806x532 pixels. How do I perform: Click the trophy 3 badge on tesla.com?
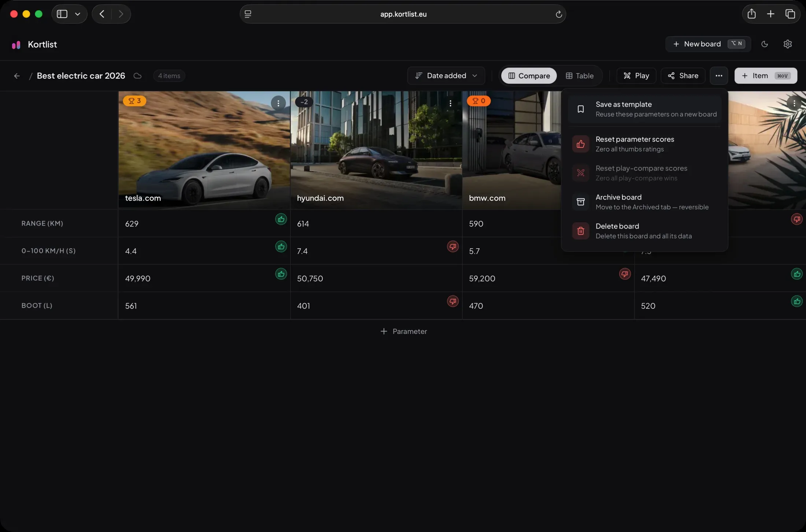pyautogui.click(x=134, y=101)
